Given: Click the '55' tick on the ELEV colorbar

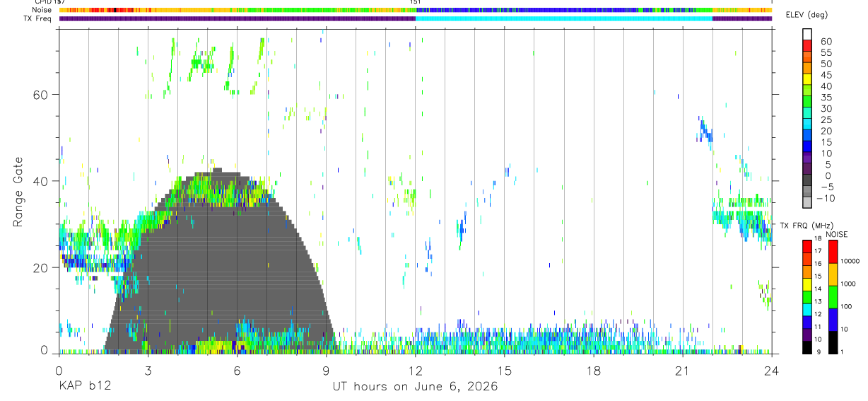Looking at the screenshot, I should pos(825,53).
